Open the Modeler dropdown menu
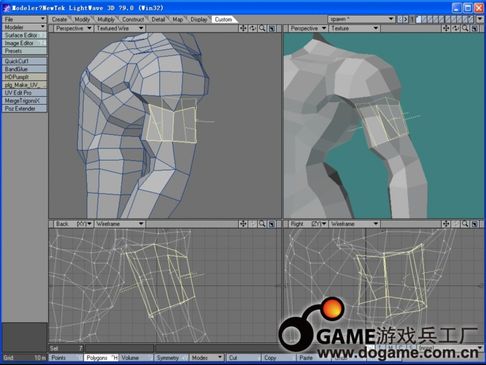Screen dimensions: 486x365 pyautogui.click(x=24, y=27)
